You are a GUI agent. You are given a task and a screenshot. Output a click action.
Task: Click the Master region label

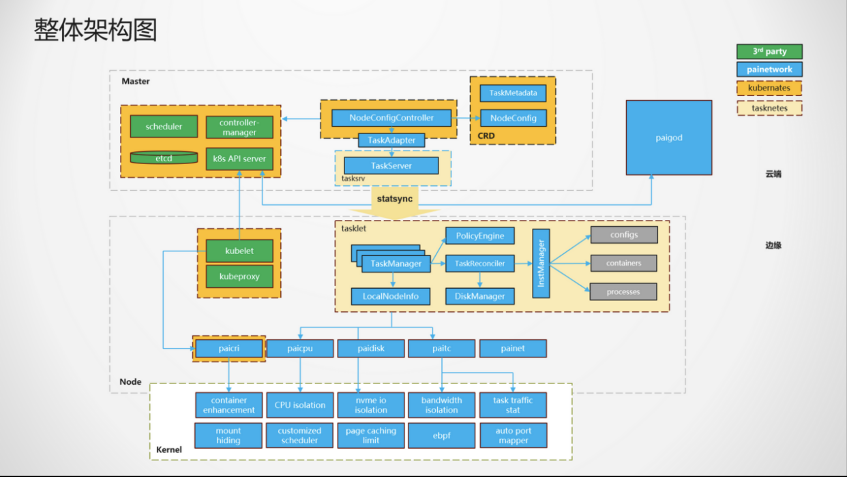(x=136, y=81)
